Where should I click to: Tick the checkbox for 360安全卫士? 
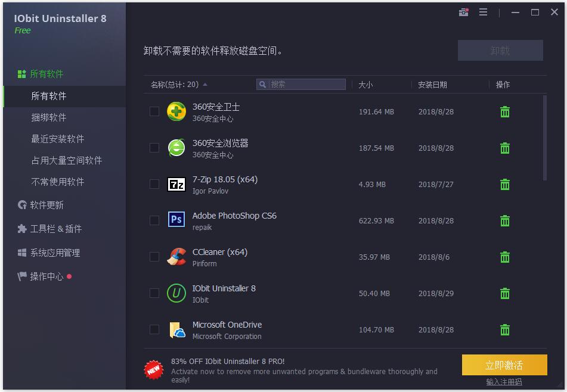pos(154,111)
